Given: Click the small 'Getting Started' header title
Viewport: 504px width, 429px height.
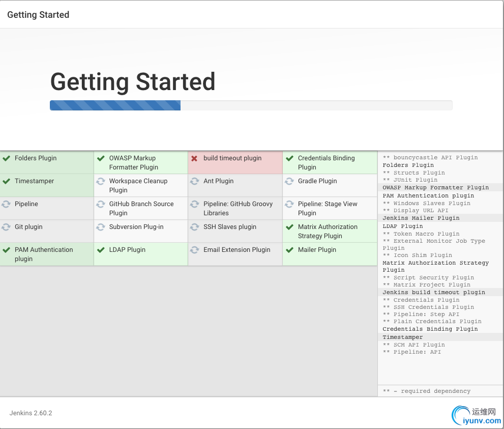Looking at the screenshot, I should (38, 15).
